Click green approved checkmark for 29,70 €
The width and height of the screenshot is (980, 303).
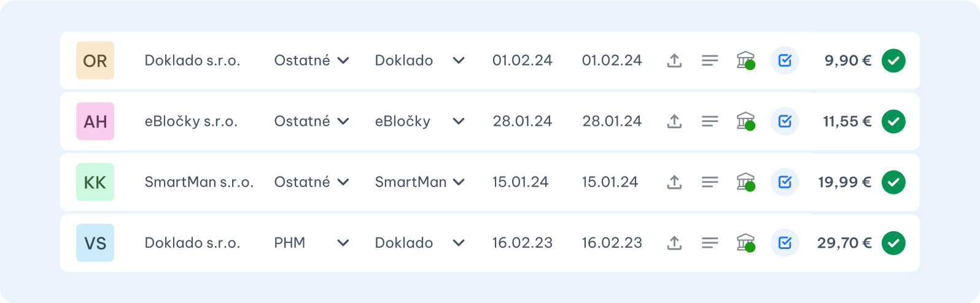click(x=893, y=243)
